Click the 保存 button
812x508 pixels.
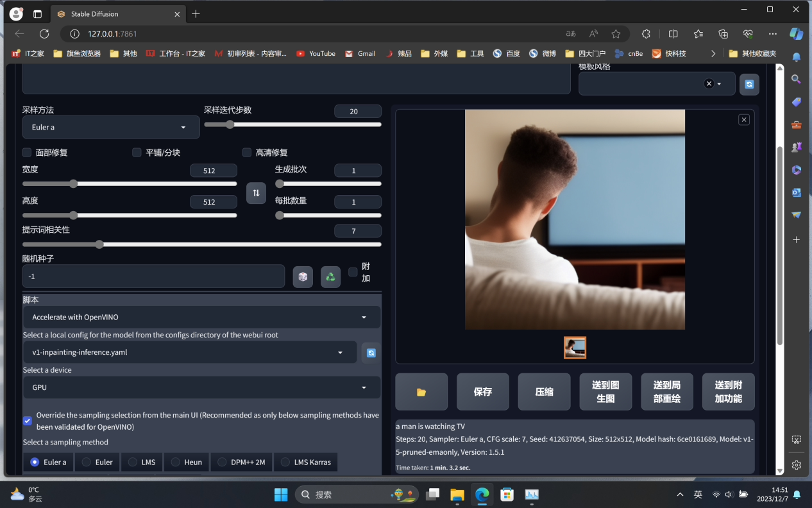click(482, 392)
